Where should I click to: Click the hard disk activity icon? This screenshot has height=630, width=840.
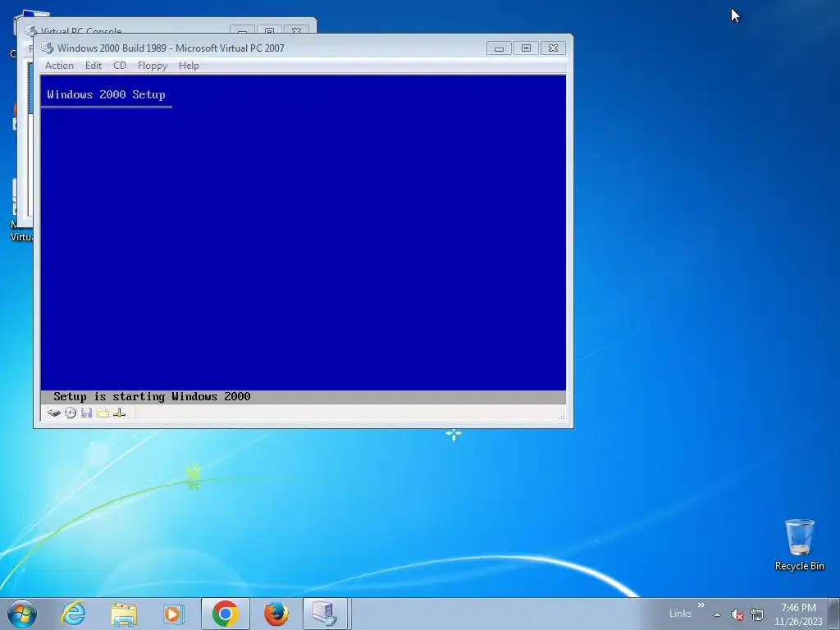(x=53, y=413)
